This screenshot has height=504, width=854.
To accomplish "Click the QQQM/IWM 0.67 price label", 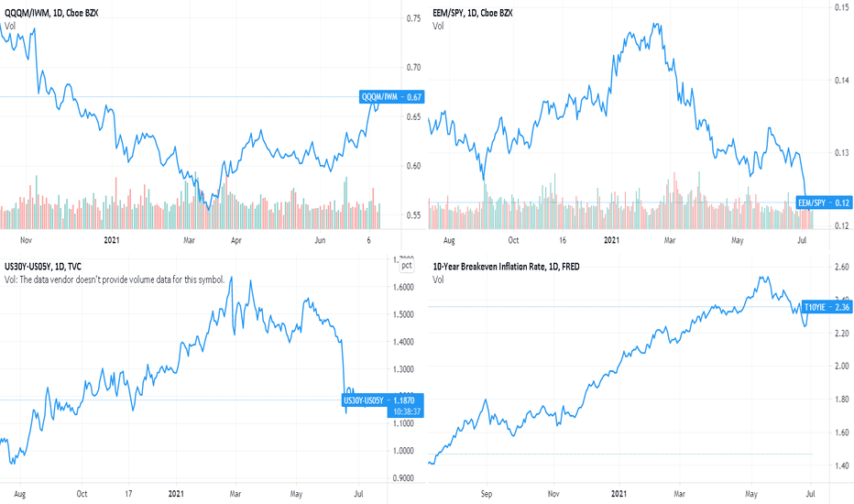I will pyautogui.click(x=391, y=97).
